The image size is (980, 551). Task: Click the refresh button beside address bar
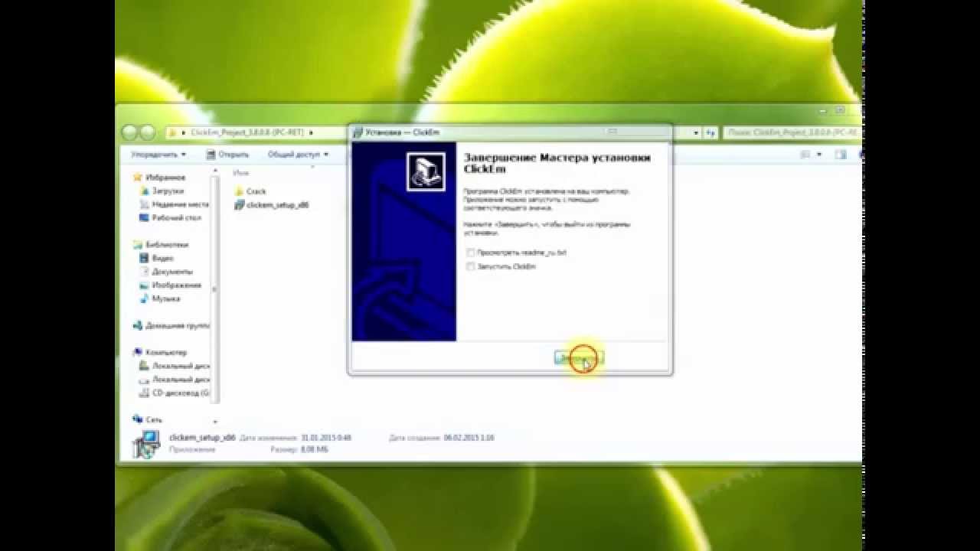(710, 132)
